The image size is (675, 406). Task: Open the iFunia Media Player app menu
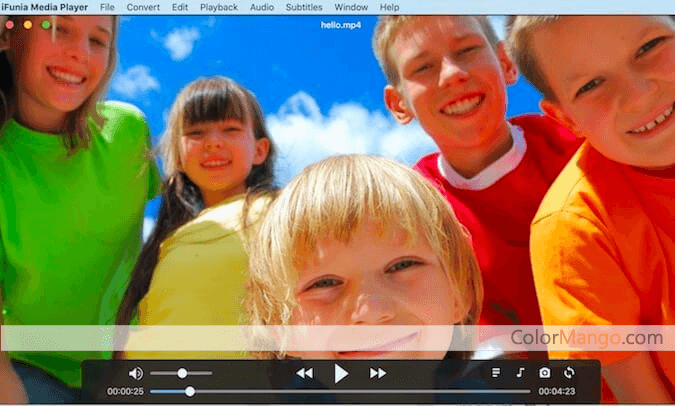(x=45, y=7)
